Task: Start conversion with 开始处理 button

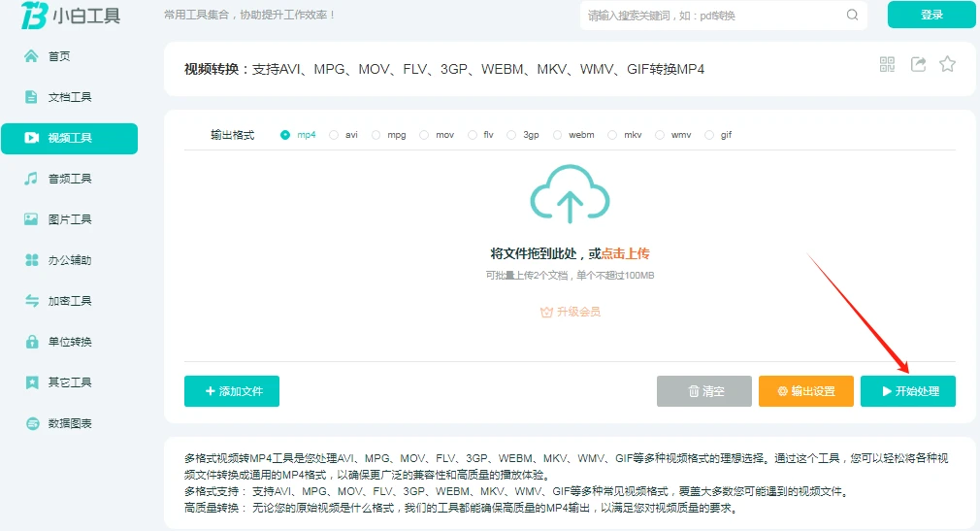Action: click(908, 391)
